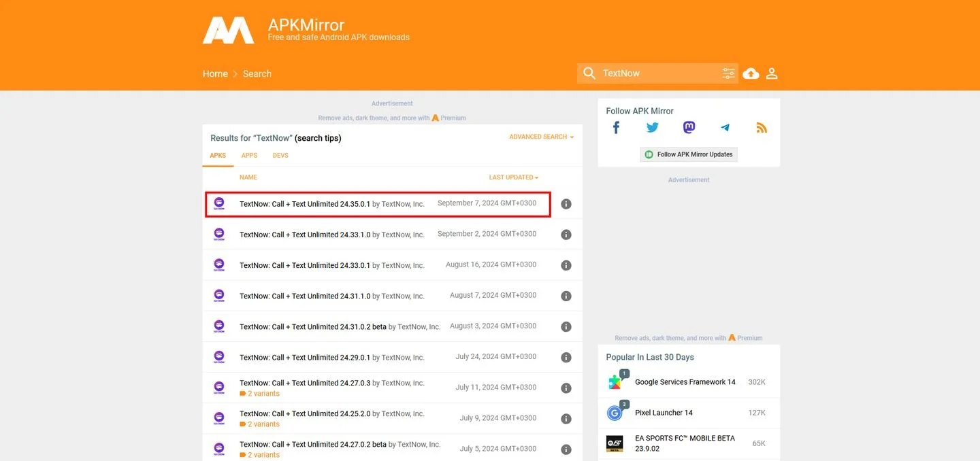
Task: Expand the Advanced Search dropdown
Action: 541,137
